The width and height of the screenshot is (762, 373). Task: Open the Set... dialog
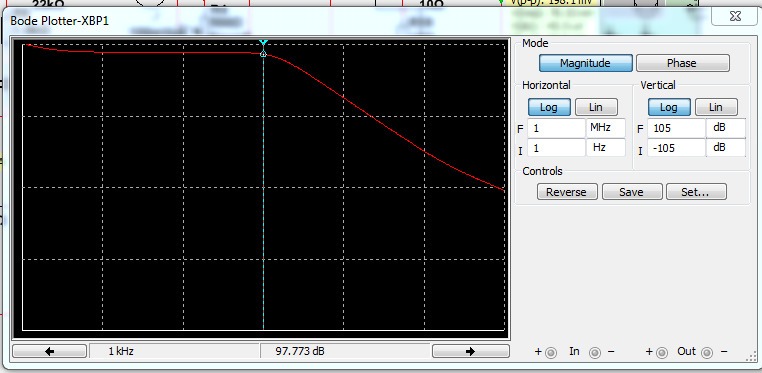pyautogui.click(x=696, y=192)
